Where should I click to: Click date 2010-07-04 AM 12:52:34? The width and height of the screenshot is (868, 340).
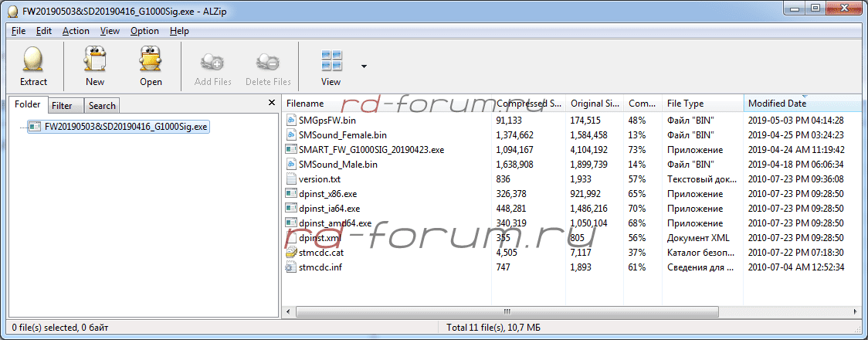(x=795, y=267)
